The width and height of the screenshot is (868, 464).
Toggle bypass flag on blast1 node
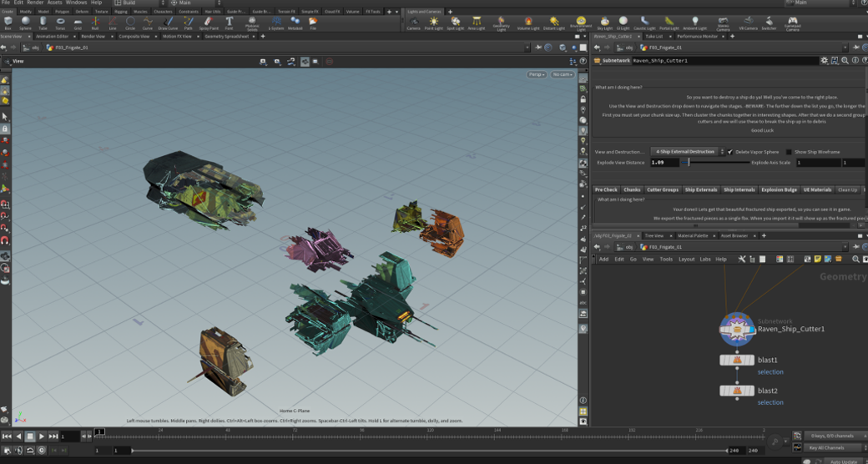[724, 360]
